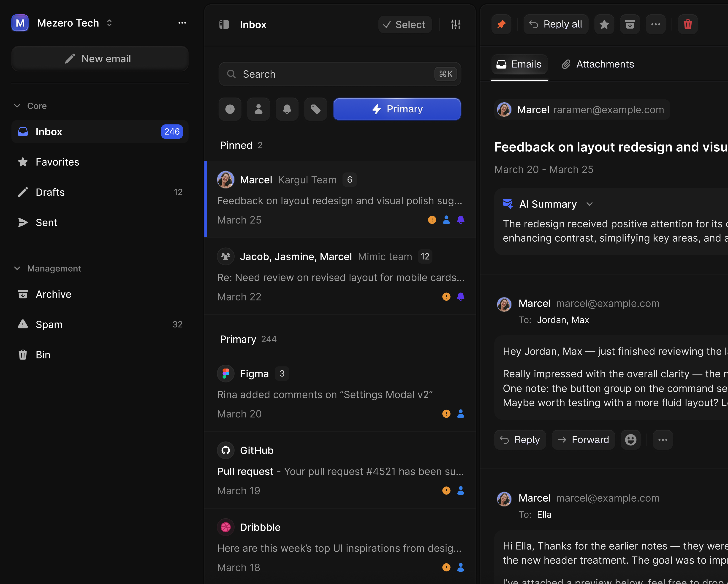Delete email with red trash icon
This screenshot has height=584, width=728.
pyautogui.click(x=688, y=24)
